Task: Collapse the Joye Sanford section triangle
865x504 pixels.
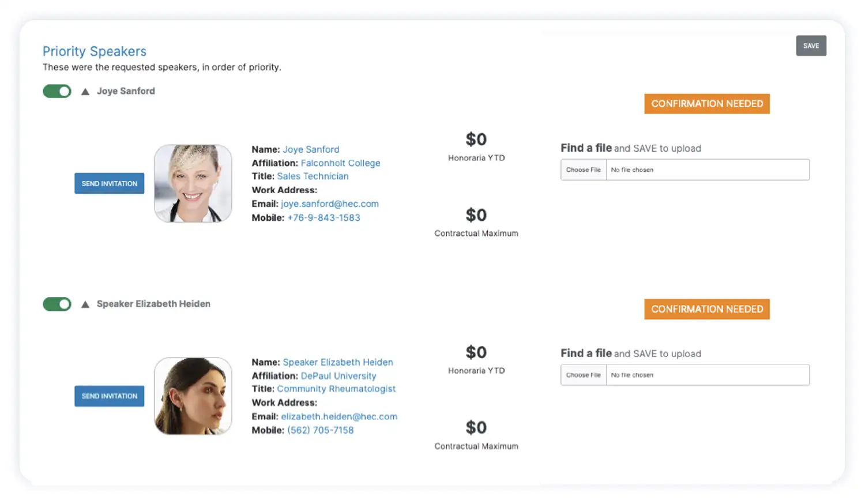Action: click(85, 91)
